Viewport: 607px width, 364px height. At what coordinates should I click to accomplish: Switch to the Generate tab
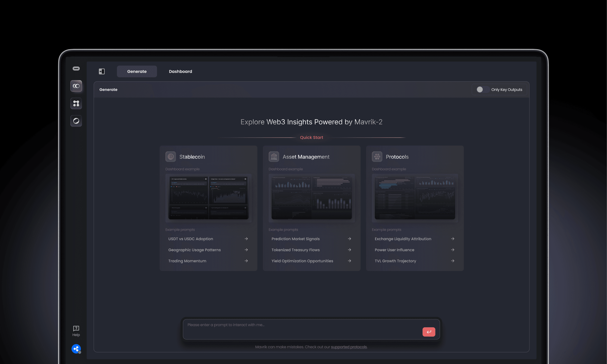(137, 71)
